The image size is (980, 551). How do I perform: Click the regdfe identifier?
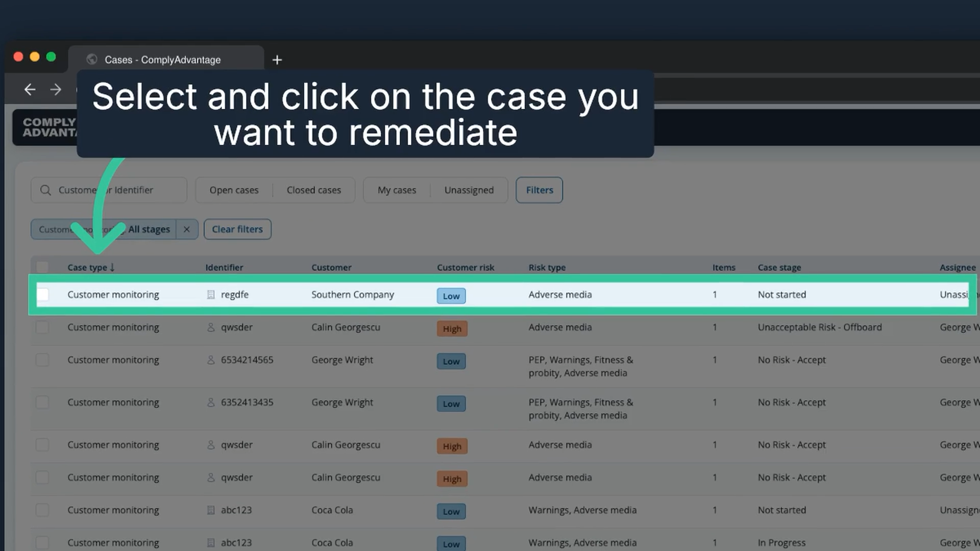click(235, 295)
